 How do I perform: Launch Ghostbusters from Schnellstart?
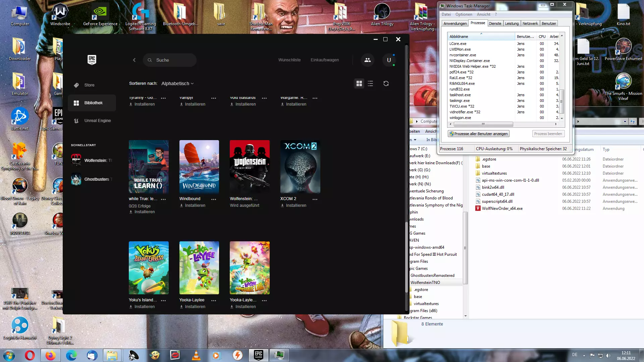tap(92, 179)
